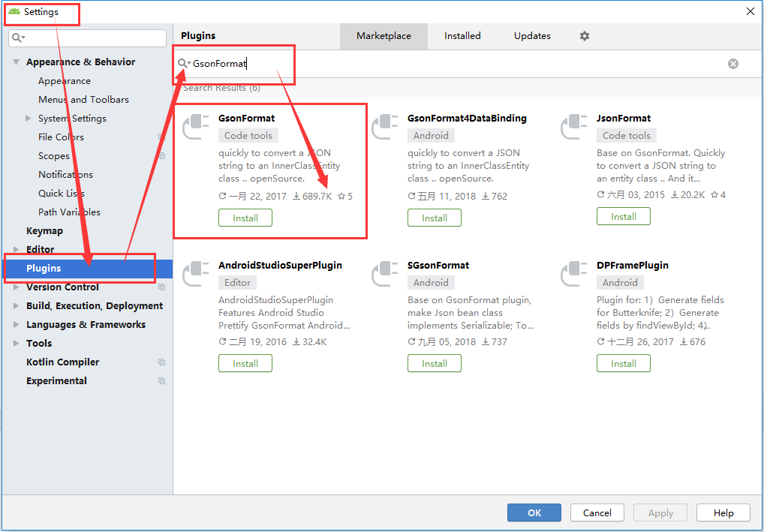Expand the System Settings node
The image size is (764, 532).
point(29,119)
